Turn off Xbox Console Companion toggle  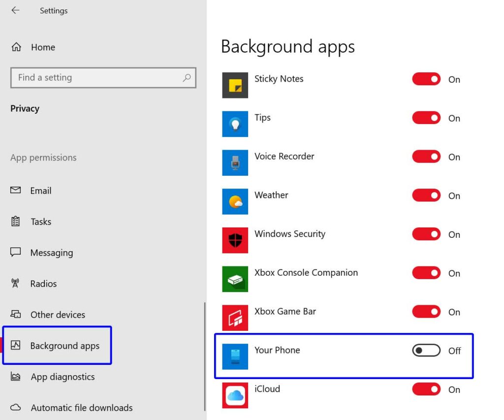[x=426, y=273]
